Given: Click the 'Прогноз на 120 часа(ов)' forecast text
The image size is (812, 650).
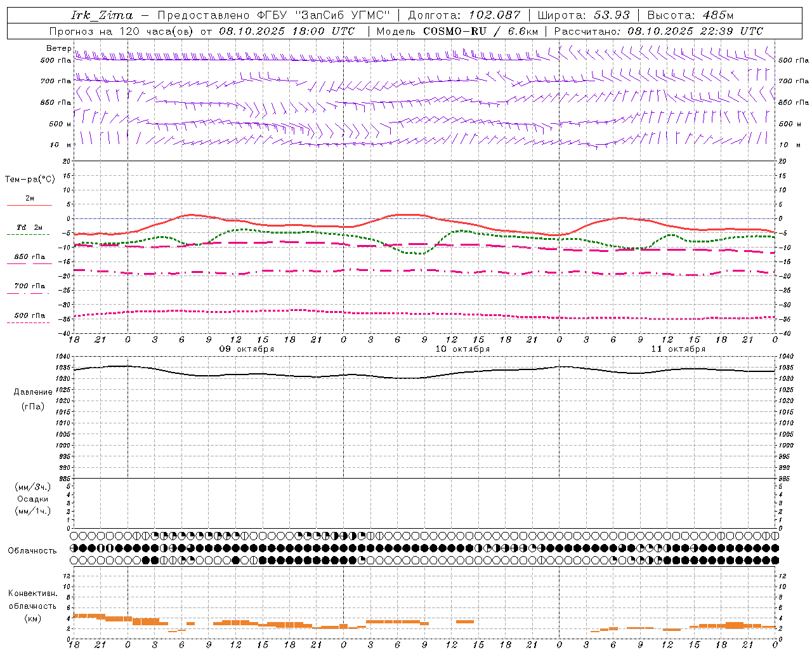Looking at the screenshot, I should pyautogui.click(x=122, y=31).
